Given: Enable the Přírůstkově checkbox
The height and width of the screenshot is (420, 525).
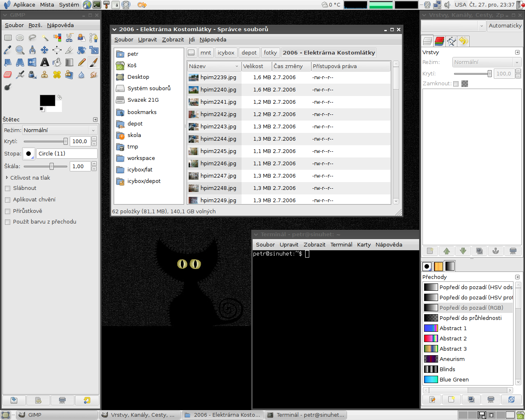Looking at the screenshot, I should (7, 211).
